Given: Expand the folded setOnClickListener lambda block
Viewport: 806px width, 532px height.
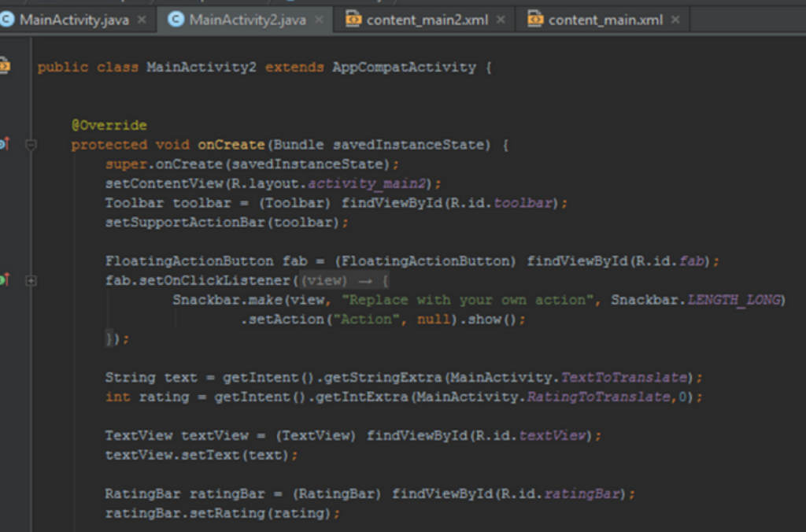Looking at the screenshot, I should click(x=31, y=280).
